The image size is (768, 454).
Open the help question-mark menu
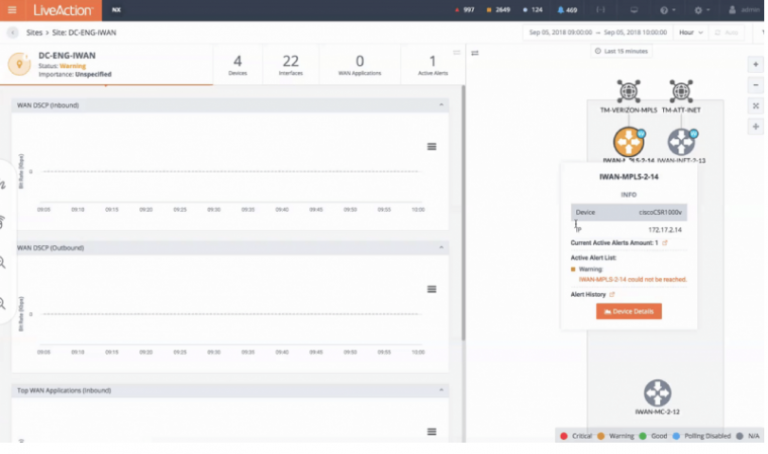coord(667,10)
